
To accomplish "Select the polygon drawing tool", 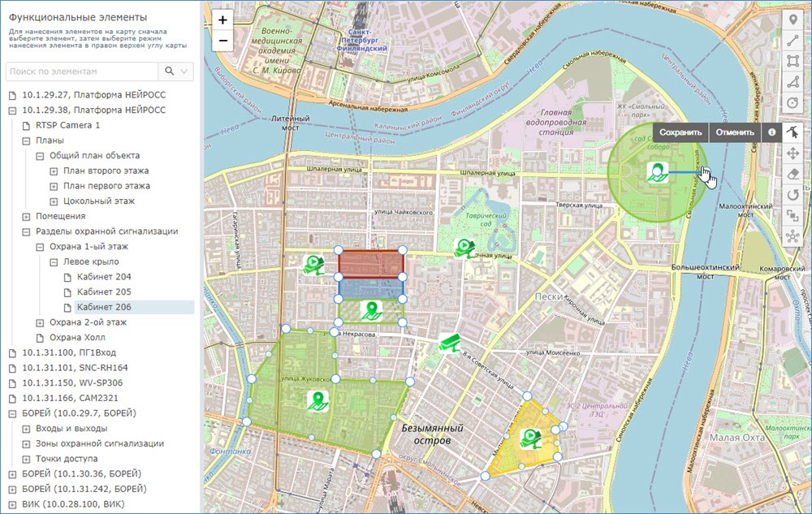I will [793, 82].
